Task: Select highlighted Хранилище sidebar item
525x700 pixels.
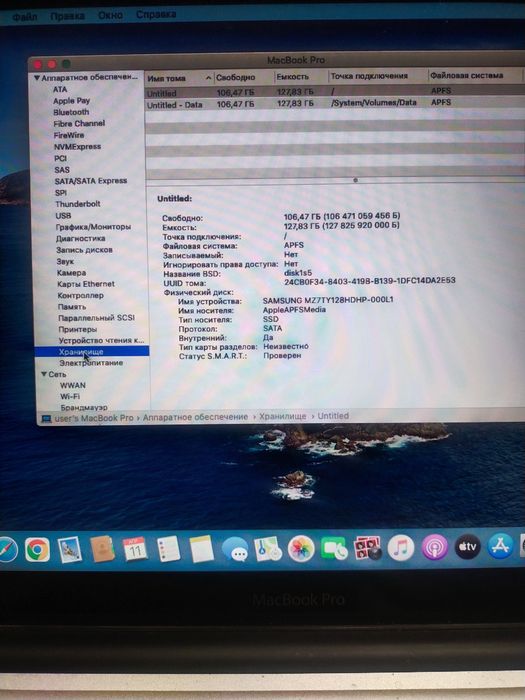Action: [92, 352]
